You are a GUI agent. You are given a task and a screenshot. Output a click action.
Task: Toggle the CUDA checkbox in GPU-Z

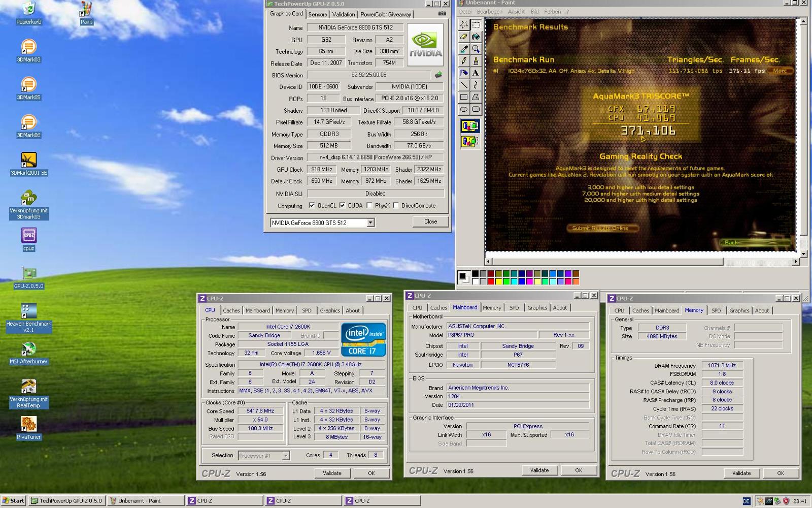coord(343,206)
